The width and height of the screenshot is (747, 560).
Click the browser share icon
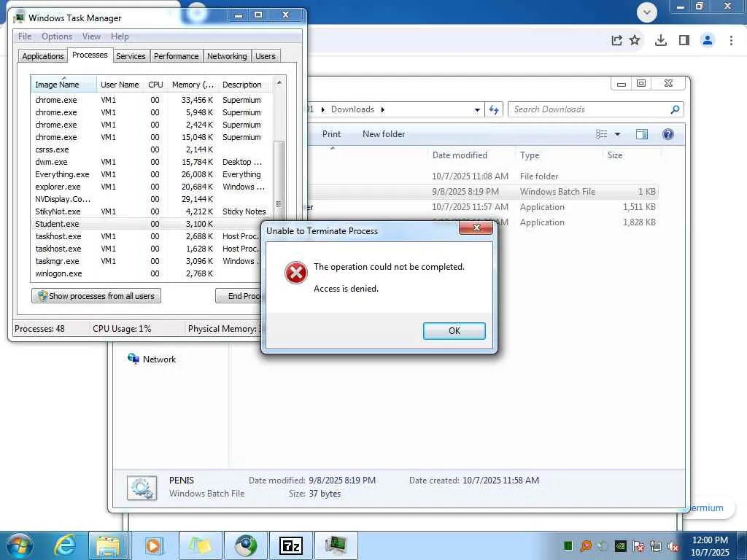[616, 41]
